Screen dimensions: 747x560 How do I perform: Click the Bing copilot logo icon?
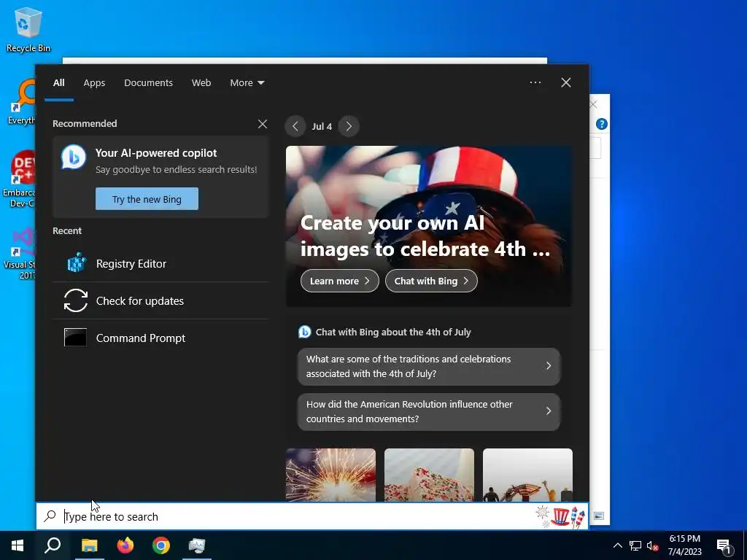[x=74, y=157]
